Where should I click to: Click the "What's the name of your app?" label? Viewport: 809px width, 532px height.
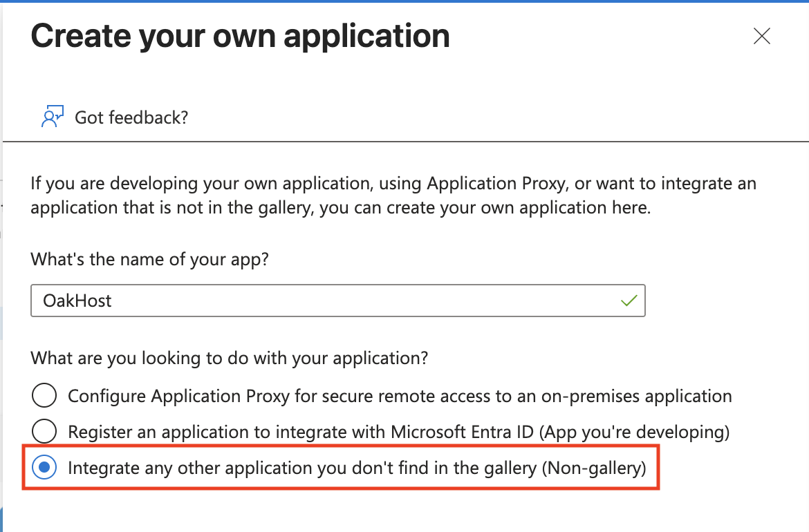pos(149,260)
